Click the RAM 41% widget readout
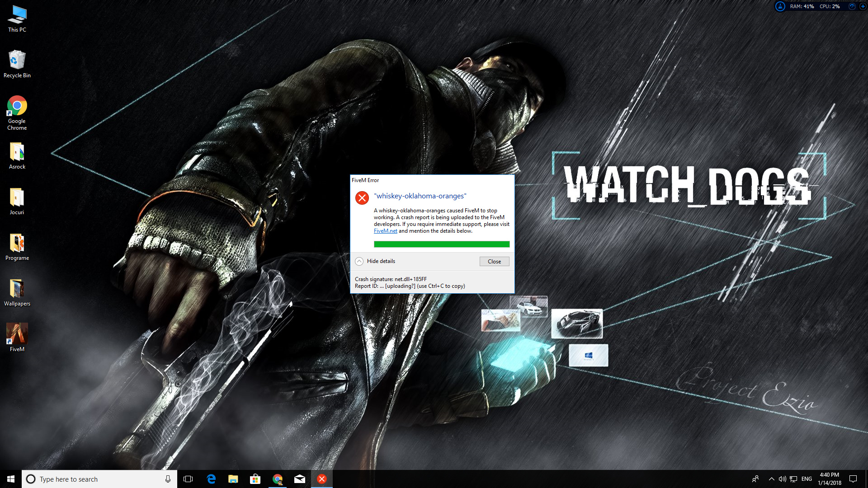Screen dimensions: 868x488 point(802,6)
